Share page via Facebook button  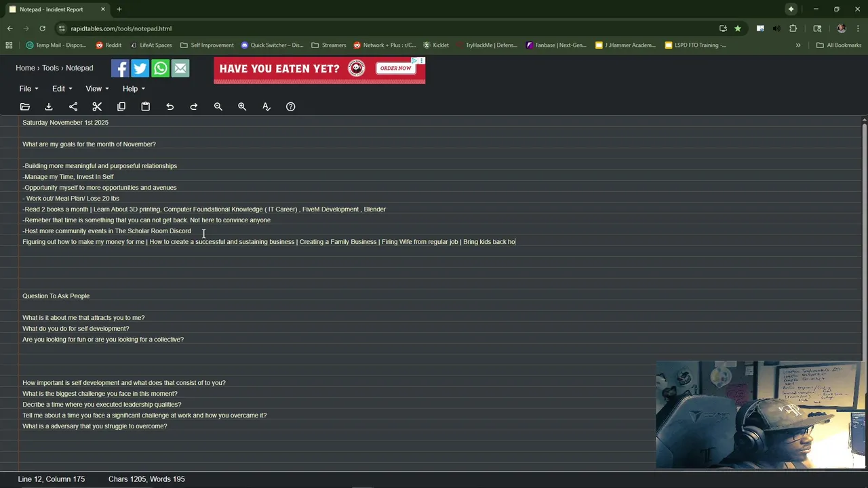120,68
